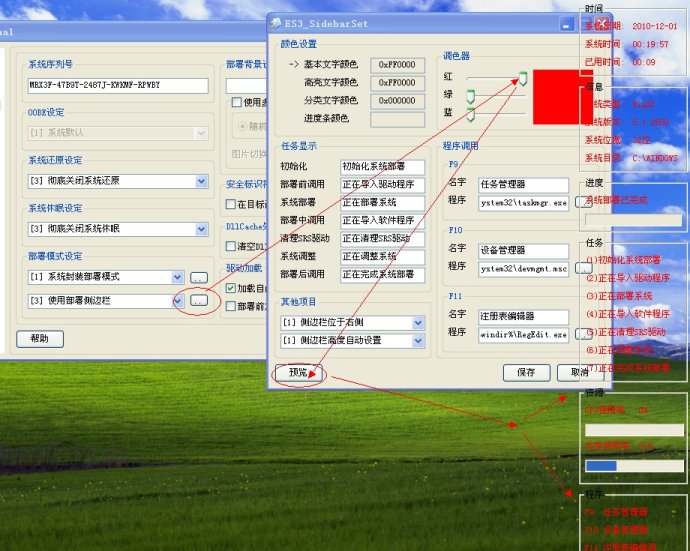Screen dimensions: 690x551
Task: Click the 帮助 button
Action: click(40, 339)
